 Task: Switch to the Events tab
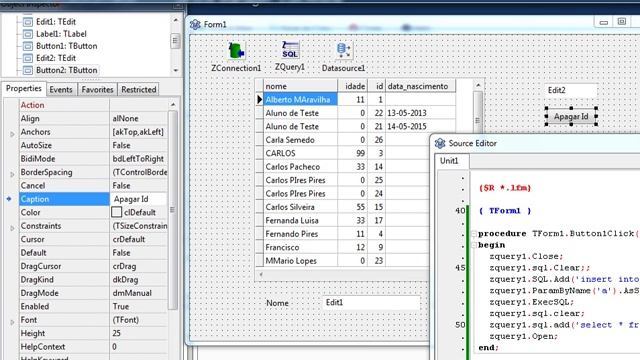pyautogui.click(x=61, y=89)
